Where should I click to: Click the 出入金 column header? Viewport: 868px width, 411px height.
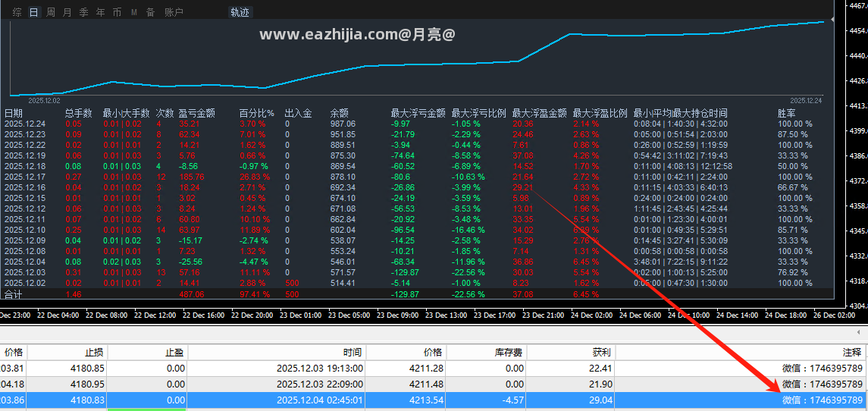pos(299,114)
